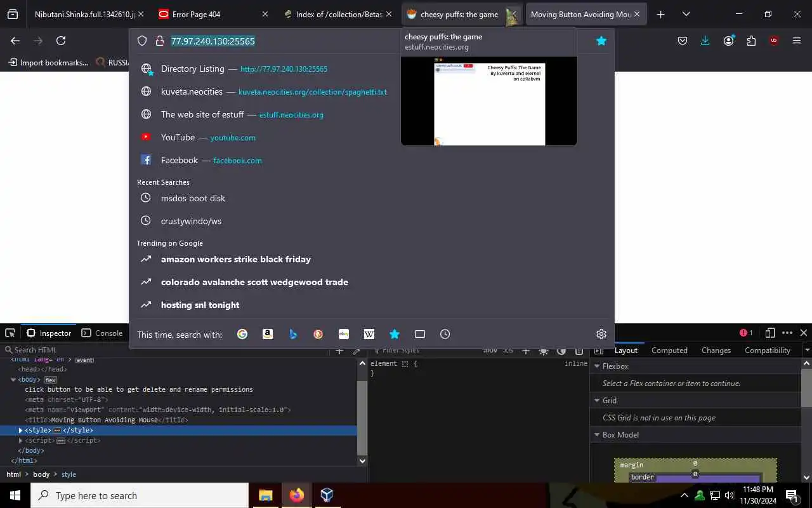The image size is (812, 508).
Task: Open the Save to Pocket button
Action: (683, 41)
